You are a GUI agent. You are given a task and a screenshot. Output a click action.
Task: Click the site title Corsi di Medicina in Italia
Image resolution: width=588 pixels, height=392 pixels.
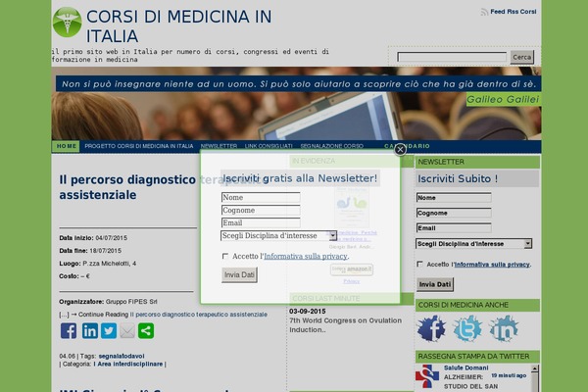point(179,26)
